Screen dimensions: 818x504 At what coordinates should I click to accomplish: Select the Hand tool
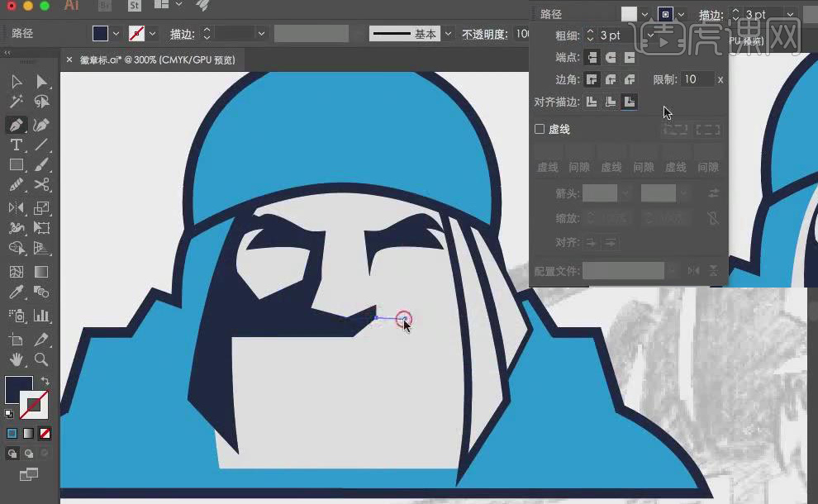(16, 359)
